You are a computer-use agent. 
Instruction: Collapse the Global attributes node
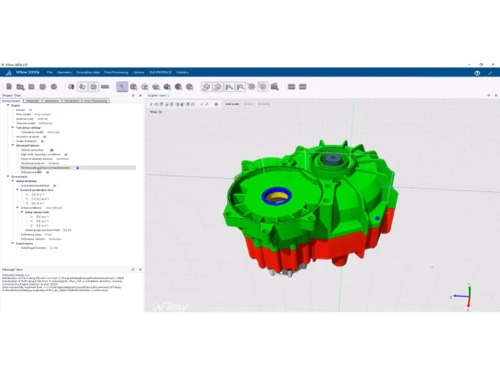pyautogui.click(x=13, y=181)
